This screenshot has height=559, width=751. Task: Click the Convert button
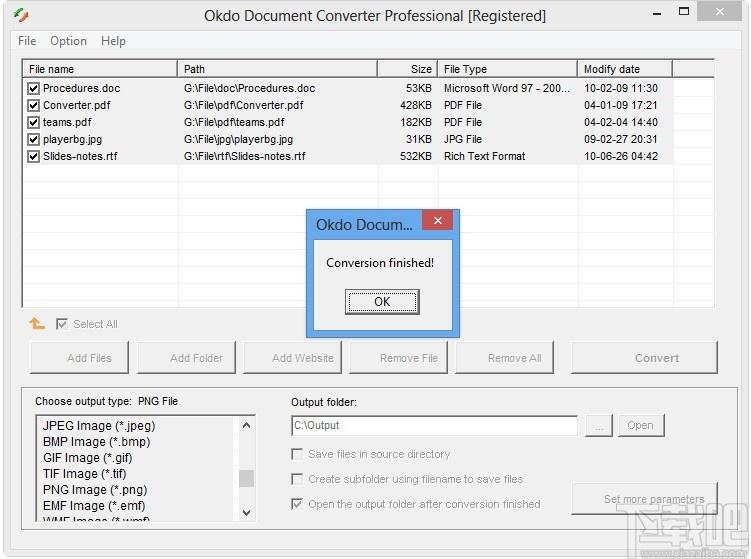click(x=644, y=357)
